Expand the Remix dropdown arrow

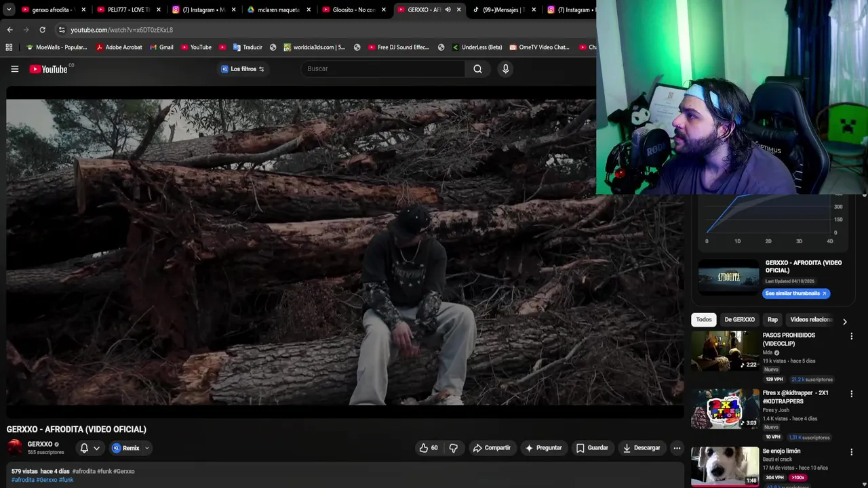point(146,448)
